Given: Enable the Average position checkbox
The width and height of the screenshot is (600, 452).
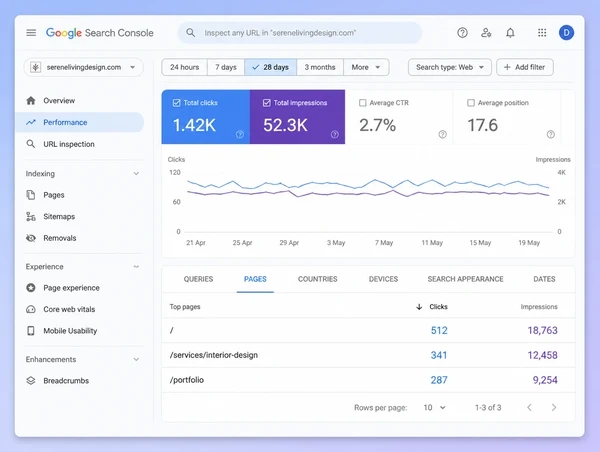Looking at the screenshot, I should point(471,103).
